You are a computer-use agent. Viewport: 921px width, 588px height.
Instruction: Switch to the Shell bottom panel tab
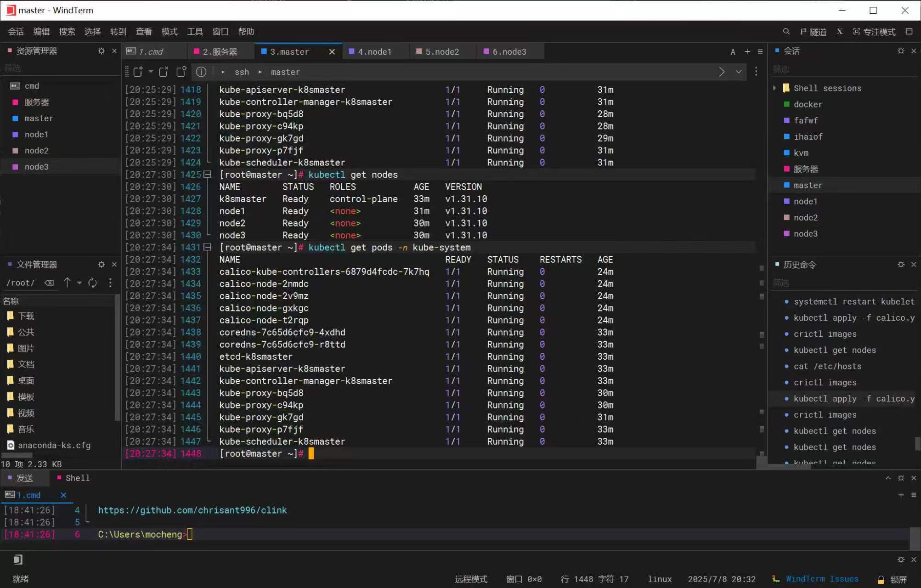pyautogui.click(x=73, y=478)
